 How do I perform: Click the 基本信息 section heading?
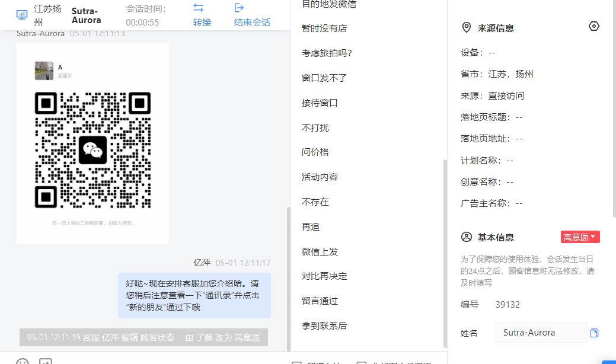496,237
